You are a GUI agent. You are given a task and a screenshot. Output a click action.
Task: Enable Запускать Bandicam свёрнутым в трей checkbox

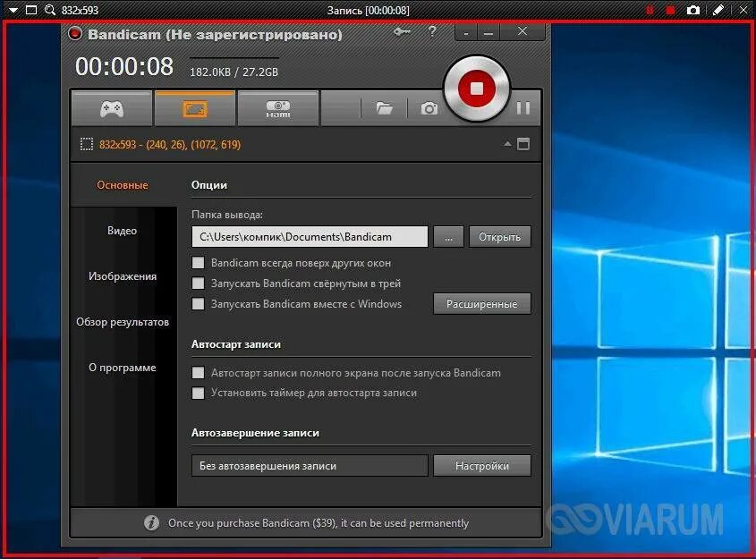pos(198,283)
